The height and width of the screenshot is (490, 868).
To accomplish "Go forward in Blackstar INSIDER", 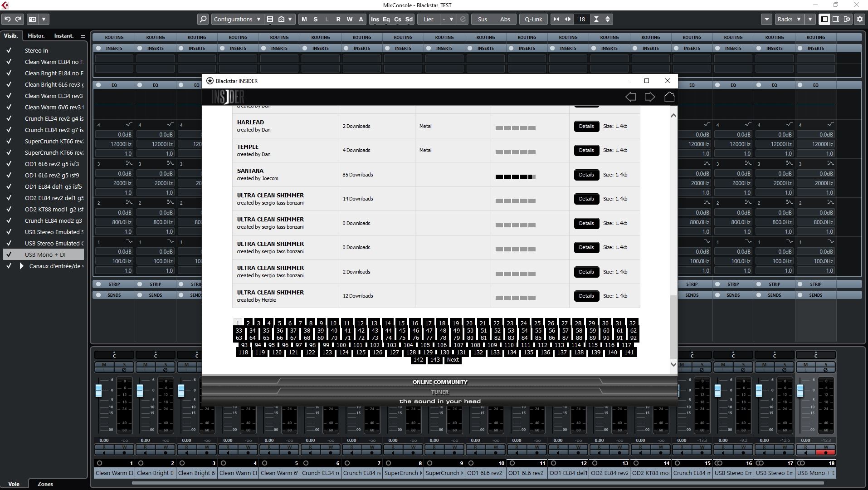I will coord(650,97).
